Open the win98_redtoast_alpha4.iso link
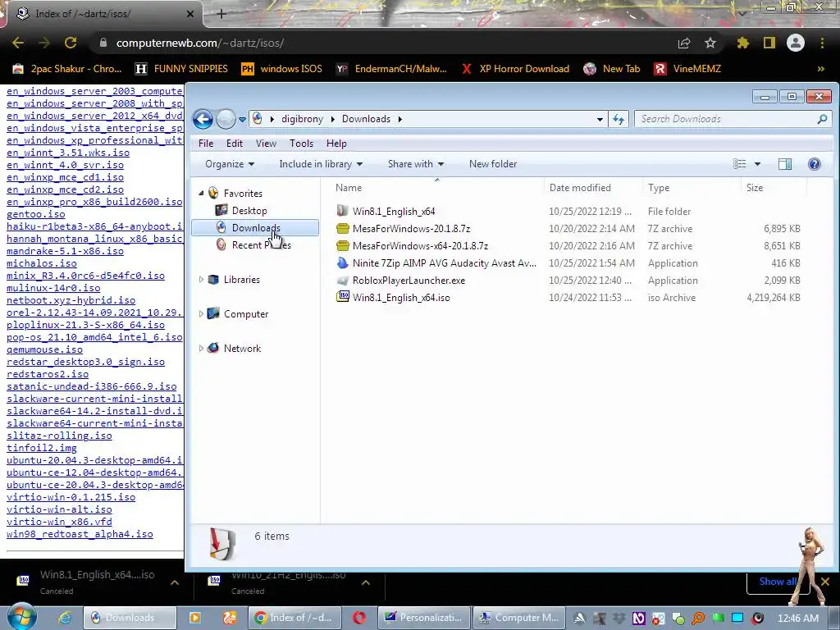Screen dimensions: 840x630 [x=80, y=534]
